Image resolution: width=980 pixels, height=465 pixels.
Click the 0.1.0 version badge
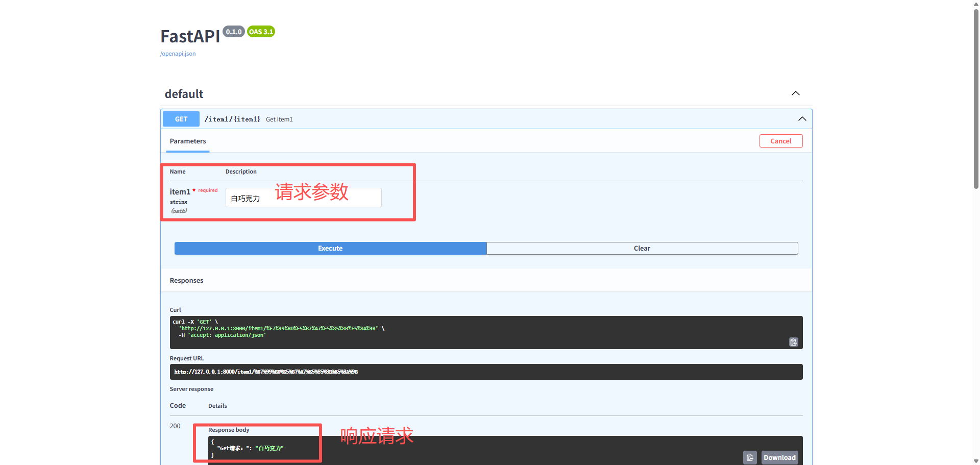233,31
